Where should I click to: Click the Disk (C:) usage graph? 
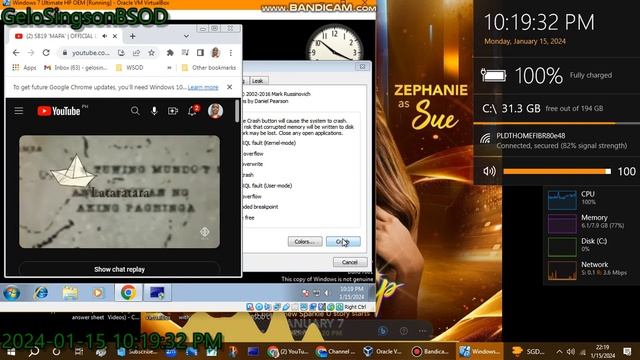tap(562, 247)
